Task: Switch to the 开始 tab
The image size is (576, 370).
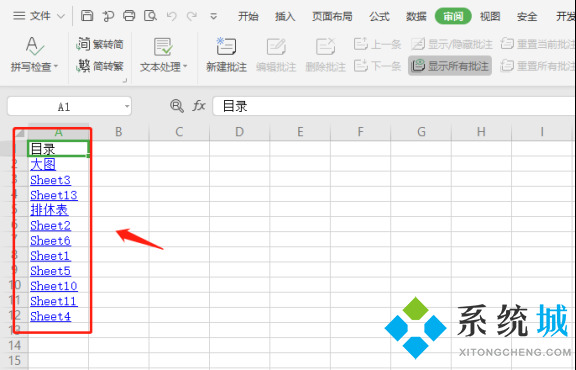Action: pyautogui.click(x=248, y=17)
